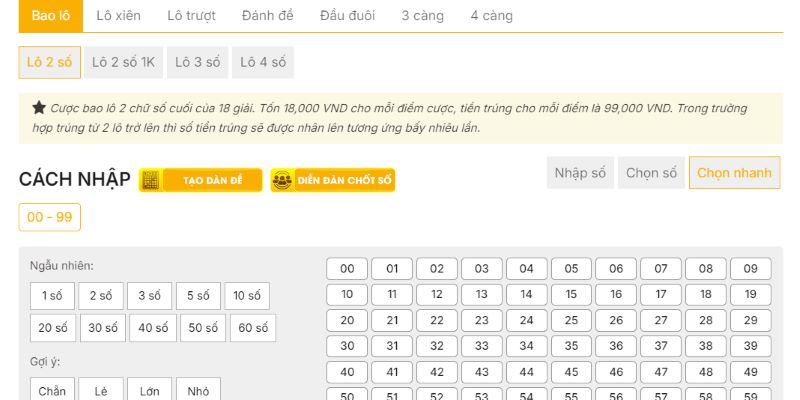Viewport: 800px width, 400px height.
Task: Click the 00 - 99 range button
Action: point(49,217)
